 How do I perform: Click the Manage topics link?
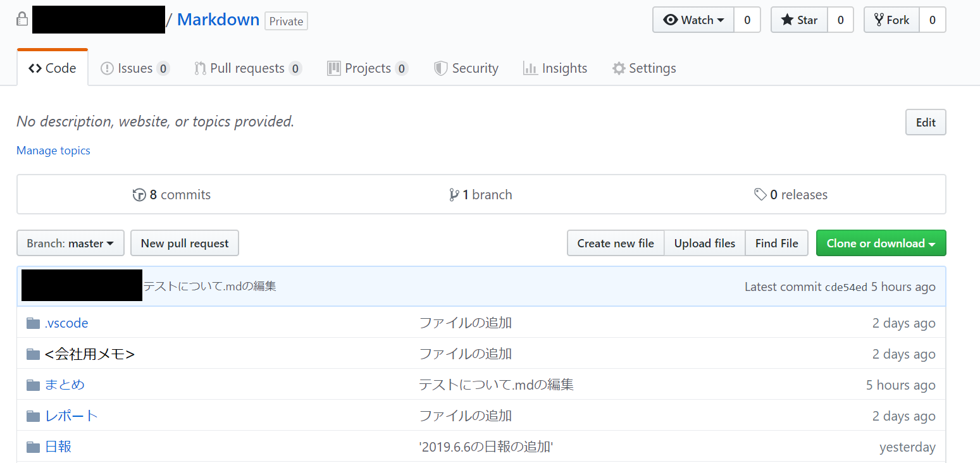click(x=53, y=151)
